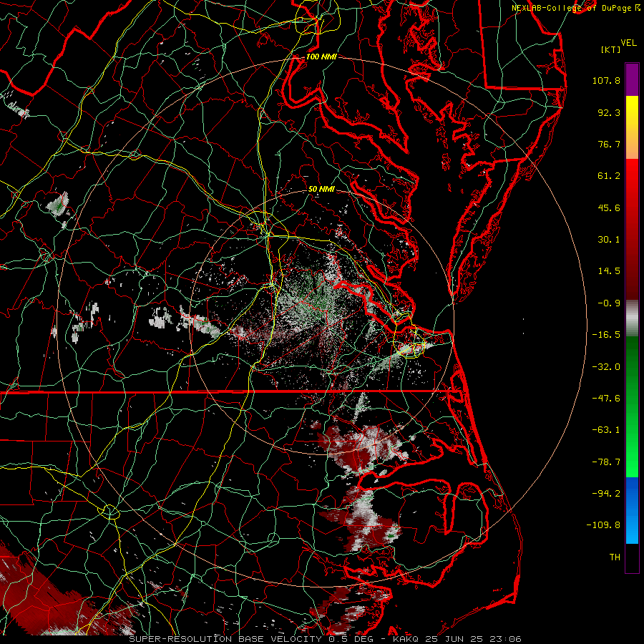644x644 pixels.
Task: Click the -0.9 velocity scale value
Action: (609, 303)
